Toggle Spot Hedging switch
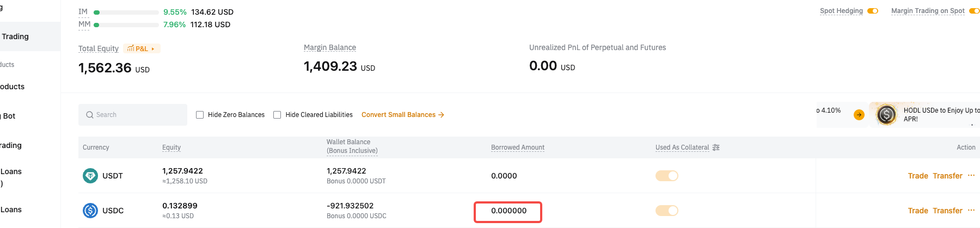 [873, 11]
